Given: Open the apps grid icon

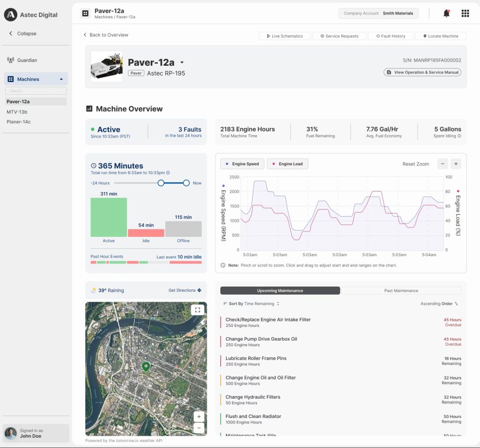Looking at the screenshot, I should coord(465,13).
